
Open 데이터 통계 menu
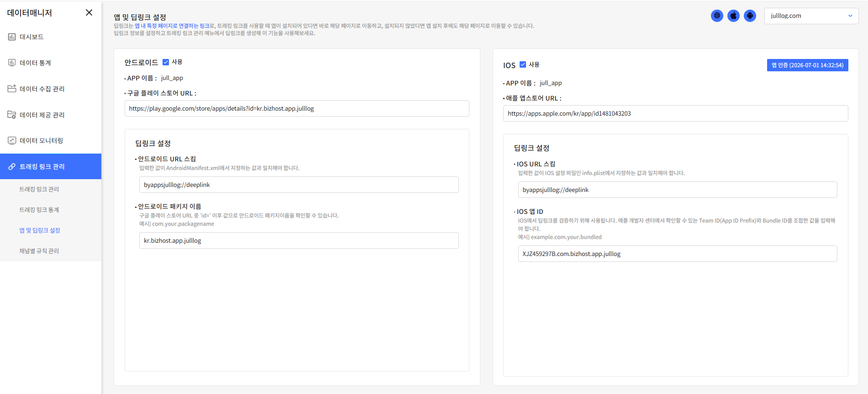51,63
